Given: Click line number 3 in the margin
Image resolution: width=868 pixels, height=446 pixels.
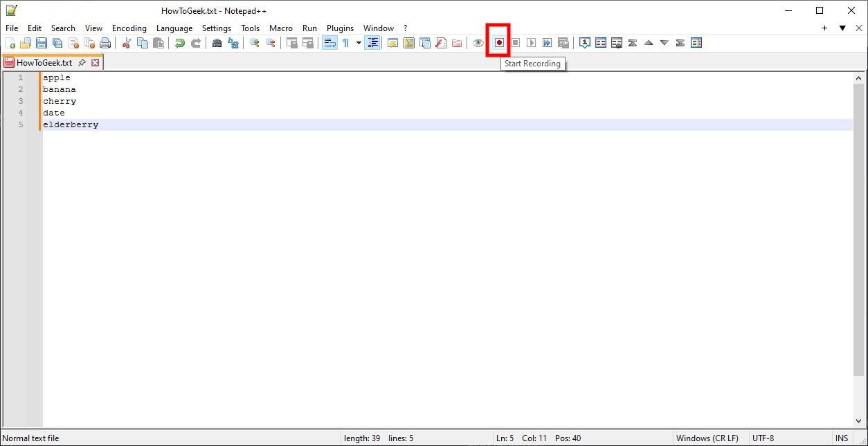Looking at the screenshot, I should click(x=21, y=101).
